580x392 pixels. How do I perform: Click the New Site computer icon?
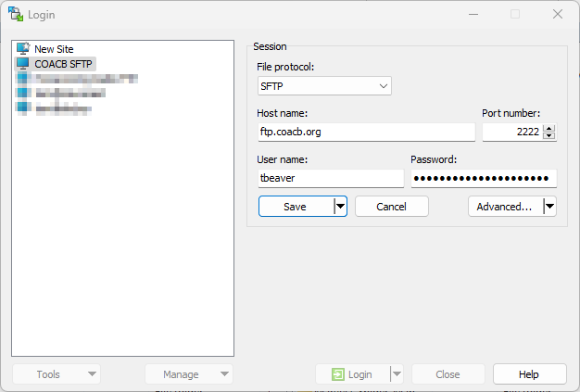(23, 48)
